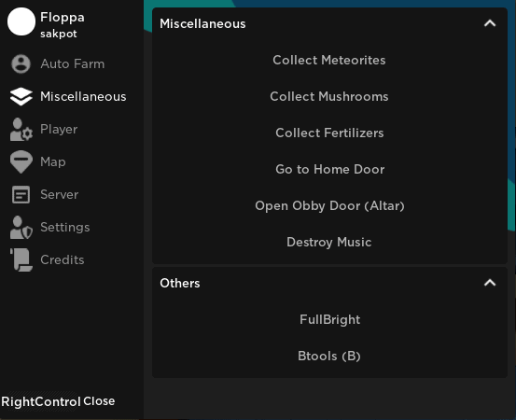Image resolution: width=516 pixels, height=420 pixels.
Task: Select the Miscellaneous layers icon
Action: [21, 96]
